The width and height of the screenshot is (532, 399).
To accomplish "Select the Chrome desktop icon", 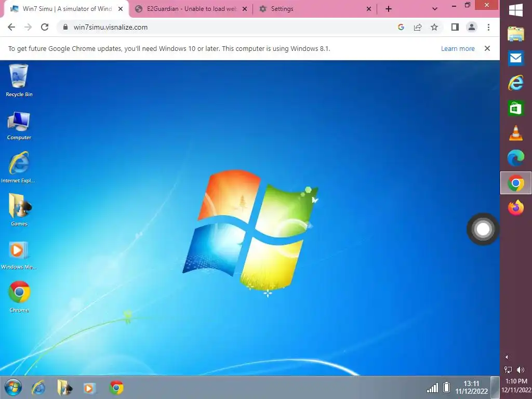I will point(19,297).
